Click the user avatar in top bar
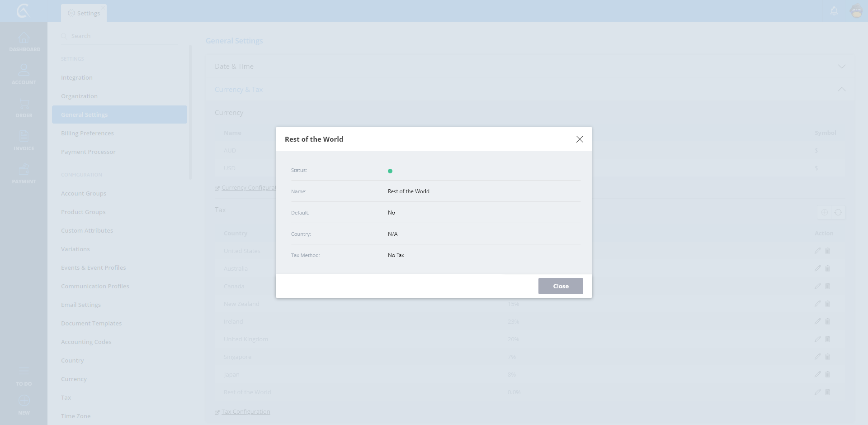This screenshot has width=868, height=425. (856, 11)
